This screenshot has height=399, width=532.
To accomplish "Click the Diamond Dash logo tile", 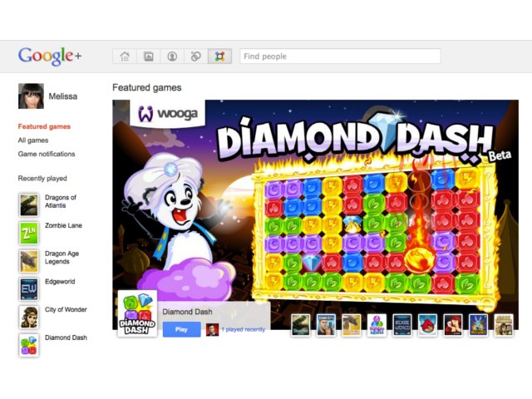I will pos(137,313).
